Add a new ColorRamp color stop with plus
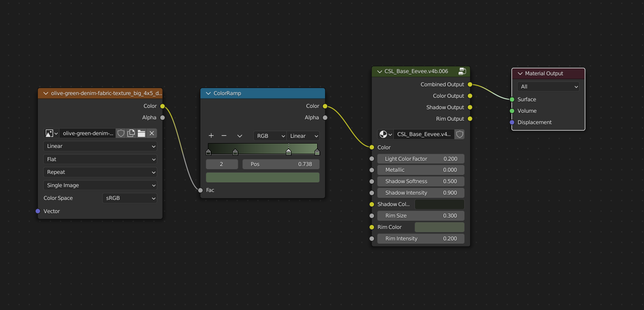Screen dimensions: 644x310 tap(211, 135)
